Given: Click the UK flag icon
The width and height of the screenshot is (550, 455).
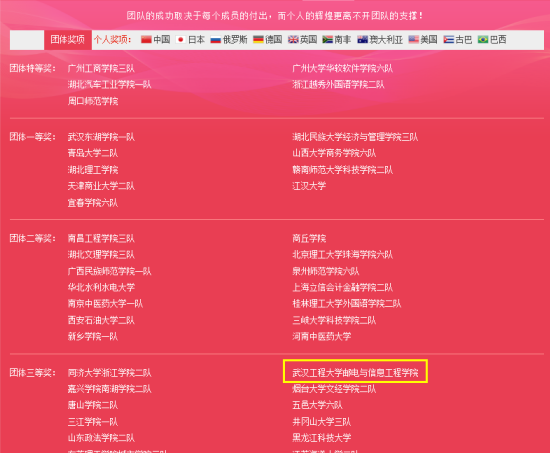Looking at the screenshot, I should coord(293,40).
